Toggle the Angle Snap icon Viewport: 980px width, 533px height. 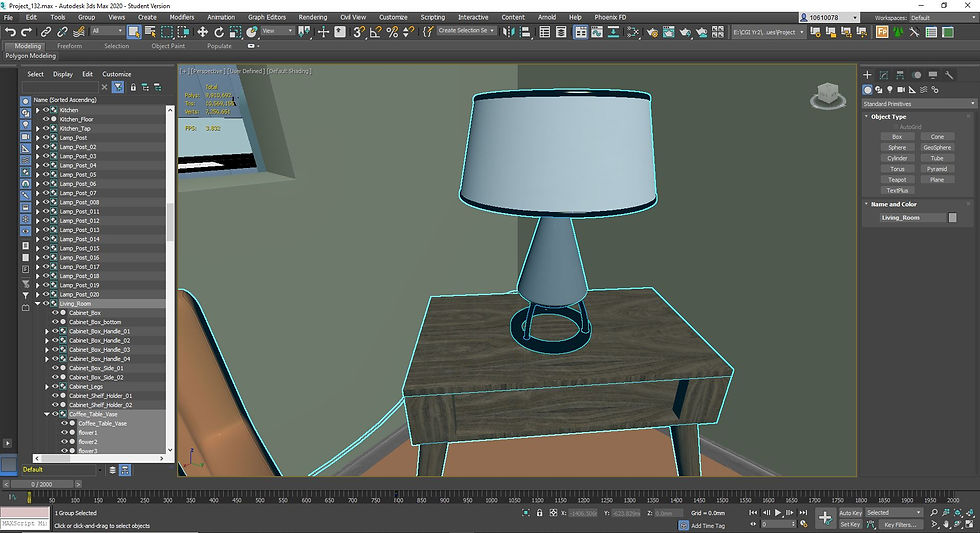click(x=375, y=31)
